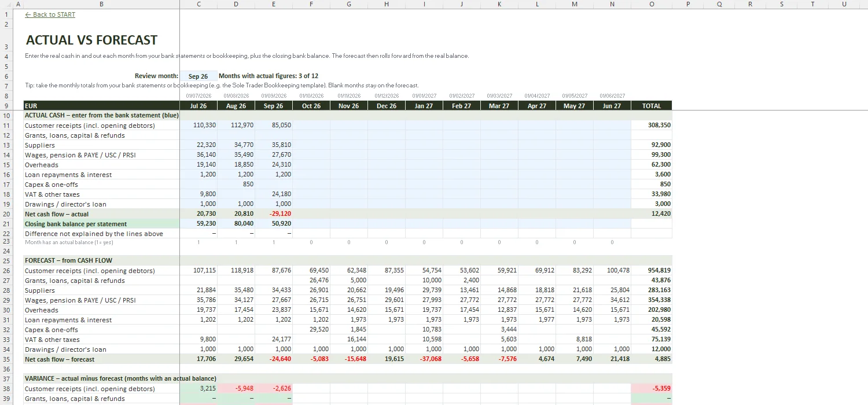Select actual VAT value 24,180
The image size is (868, 405).
point(274,194)
